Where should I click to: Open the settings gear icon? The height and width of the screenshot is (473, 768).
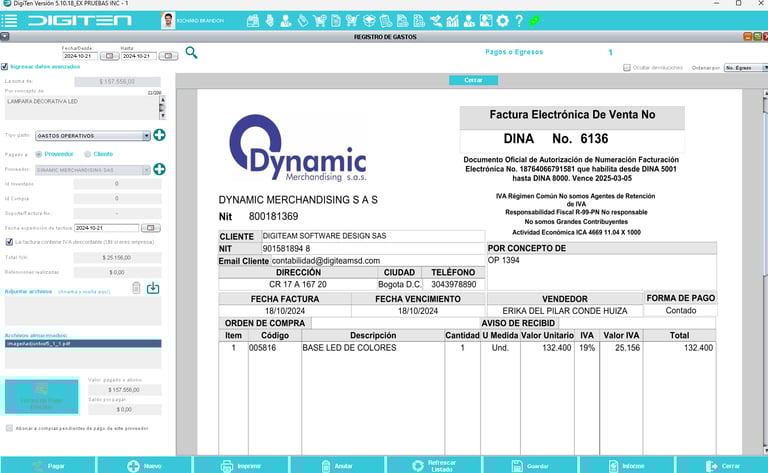tap(503, 21)
